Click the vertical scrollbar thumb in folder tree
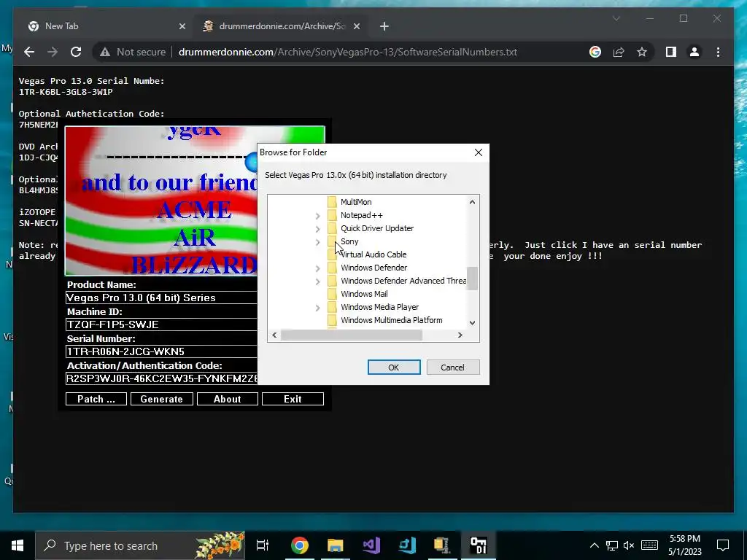This screenshot has width=747, height=560. coord(472,278)
